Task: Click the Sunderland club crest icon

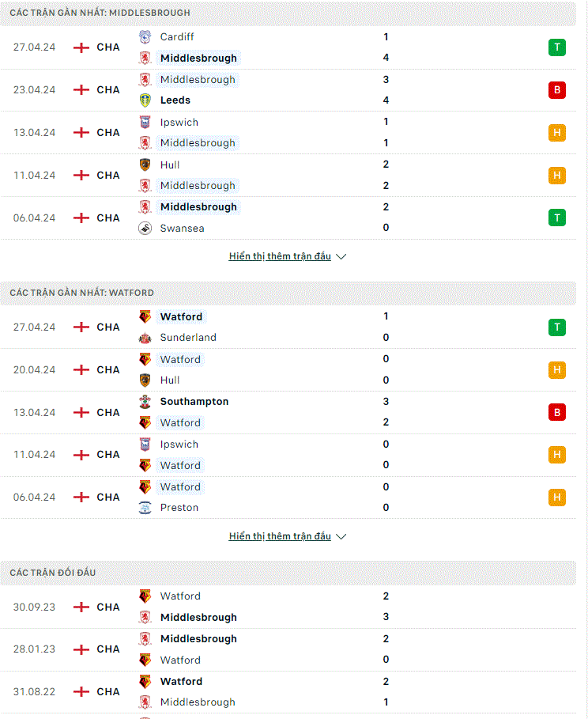Action: click(145, 338)
